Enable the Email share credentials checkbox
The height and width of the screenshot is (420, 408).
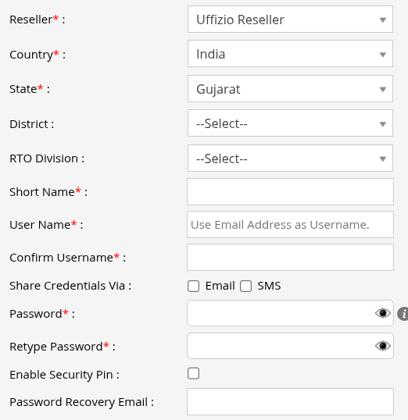pyautogui.click(x=193, y=286)
